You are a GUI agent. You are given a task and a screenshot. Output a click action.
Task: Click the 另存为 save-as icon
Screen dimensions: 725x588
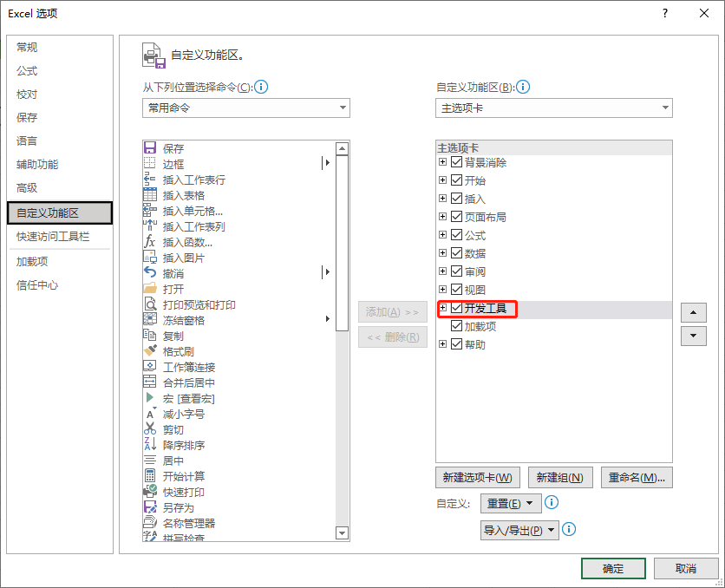[x=150, y=507]
